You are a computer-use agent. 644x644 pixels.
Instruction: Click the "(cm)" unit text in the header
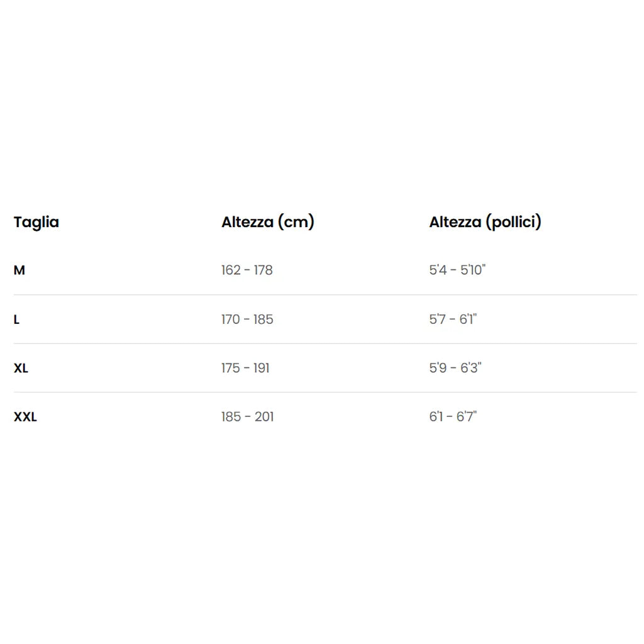coord(296,222)
